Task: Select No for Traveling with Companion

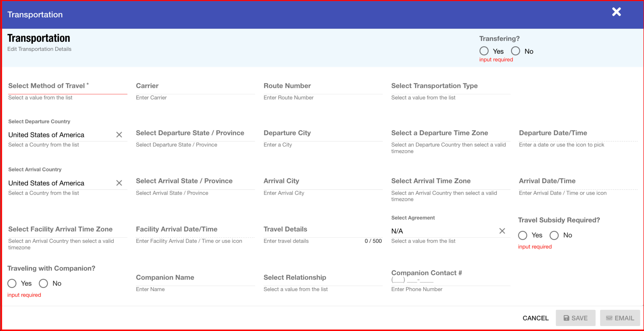Action: 43,283
